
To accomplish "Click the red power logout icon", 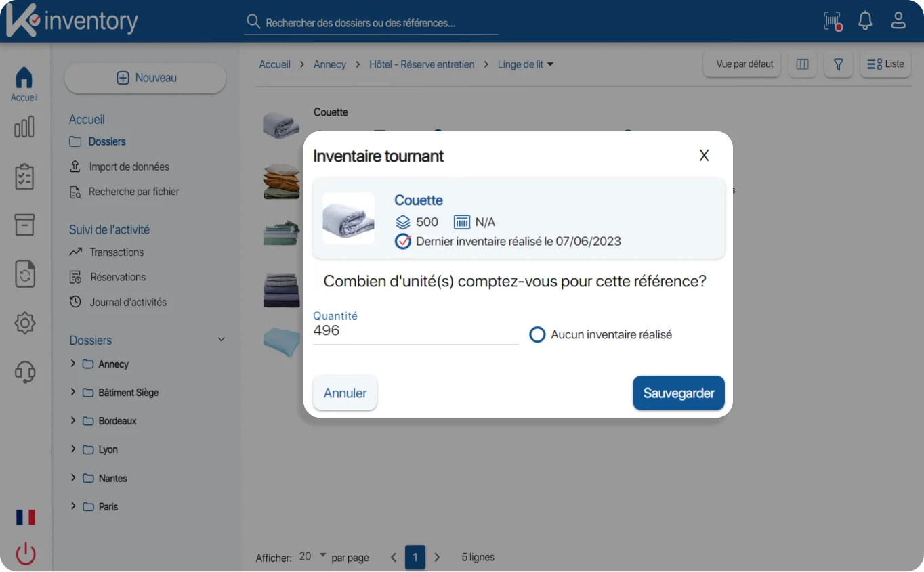I will (26, 554).
